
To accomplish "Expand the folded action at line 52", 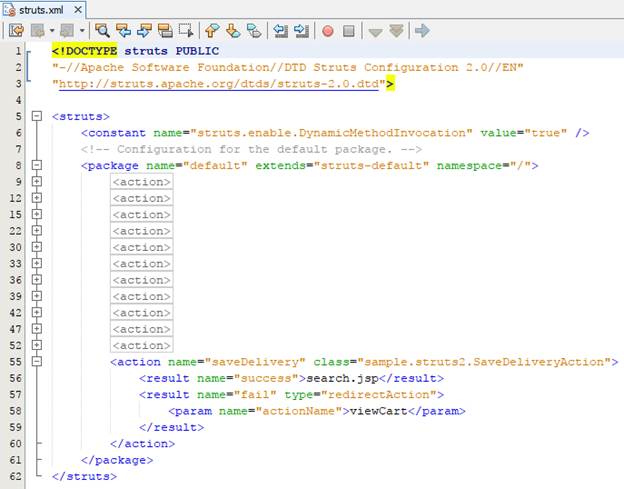I will click(x=37, y=345).
